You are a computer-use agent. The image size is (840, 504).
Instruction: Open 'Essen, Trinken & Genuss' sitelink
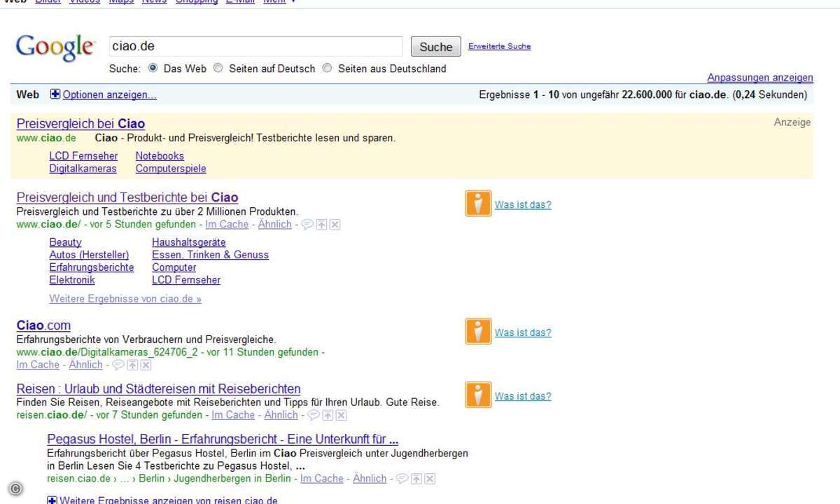coord(210,255)
